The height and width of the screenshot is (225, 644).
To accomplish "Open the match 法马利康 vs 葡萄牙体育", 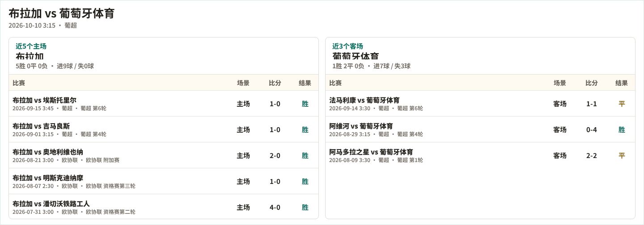I will (364, 100).
